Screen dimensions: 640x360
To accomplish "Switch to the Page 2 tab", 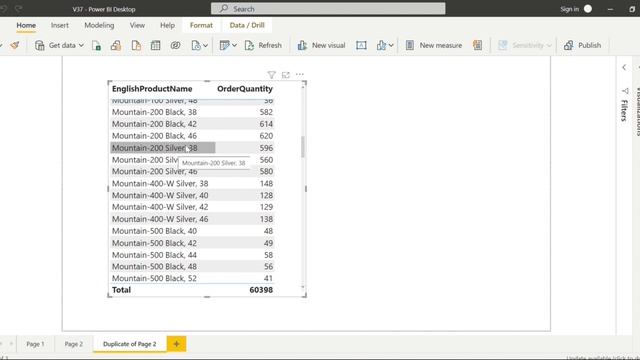I will 73,344.
